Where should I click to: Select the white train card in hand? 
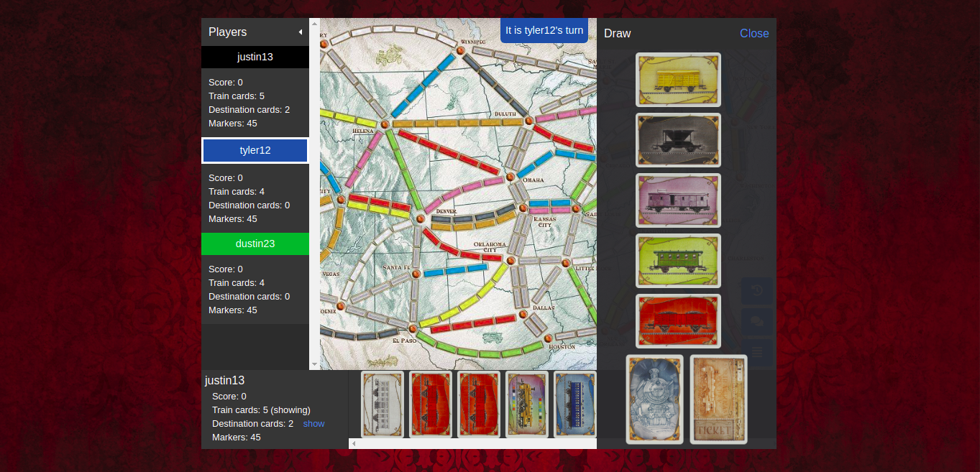tap(382, 404)
